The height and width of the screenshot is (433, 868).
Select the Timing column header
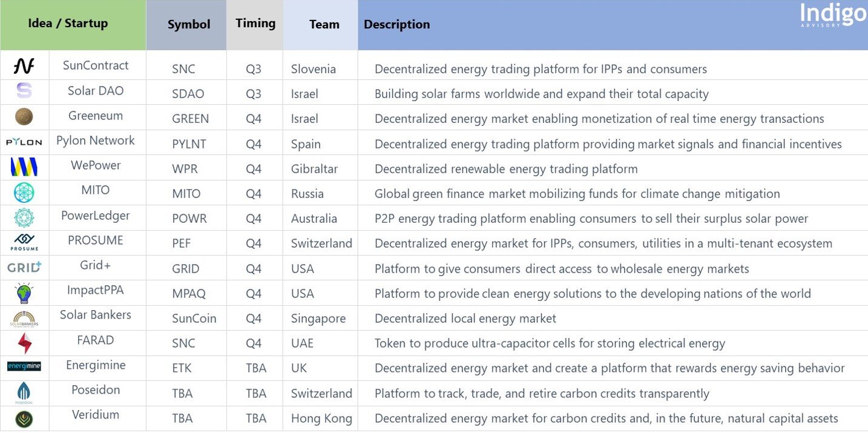pyautogui.click(x=255, y=24)
